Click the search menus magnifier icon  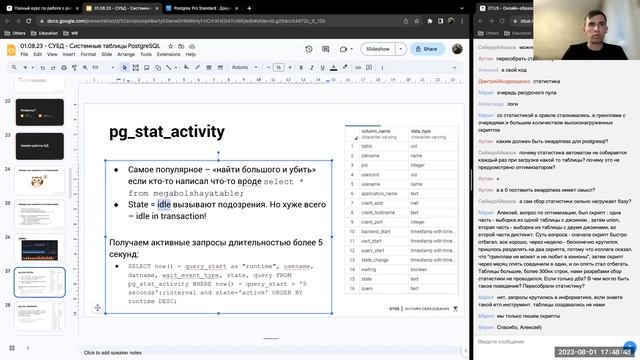pyautogui.click(x=14, y=67)
